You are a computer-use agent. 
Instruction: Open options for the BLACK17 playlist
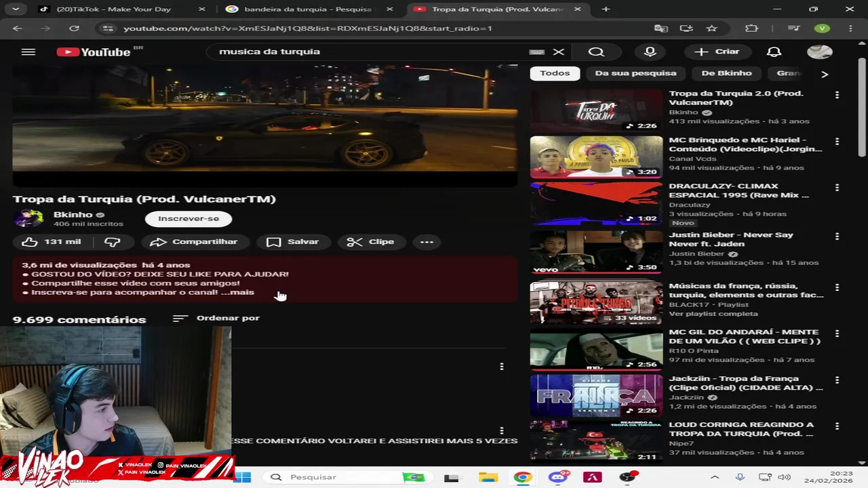pos(837,287)
